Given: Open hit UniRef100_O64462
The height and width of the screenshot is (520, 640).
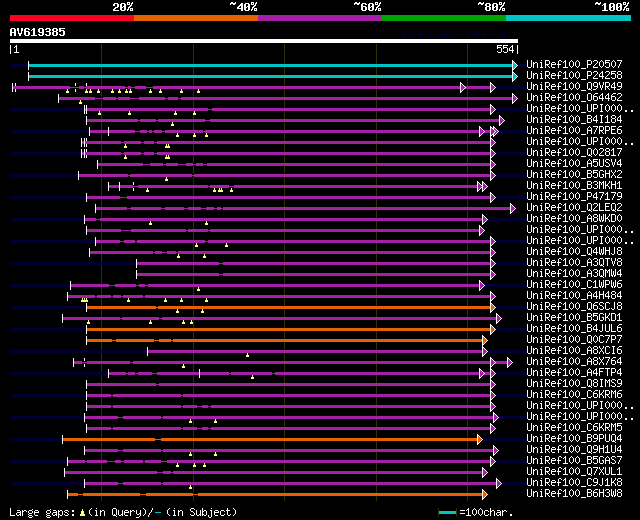Looking at the screenshot, I should pyautogui.click(x=574, y=98).
